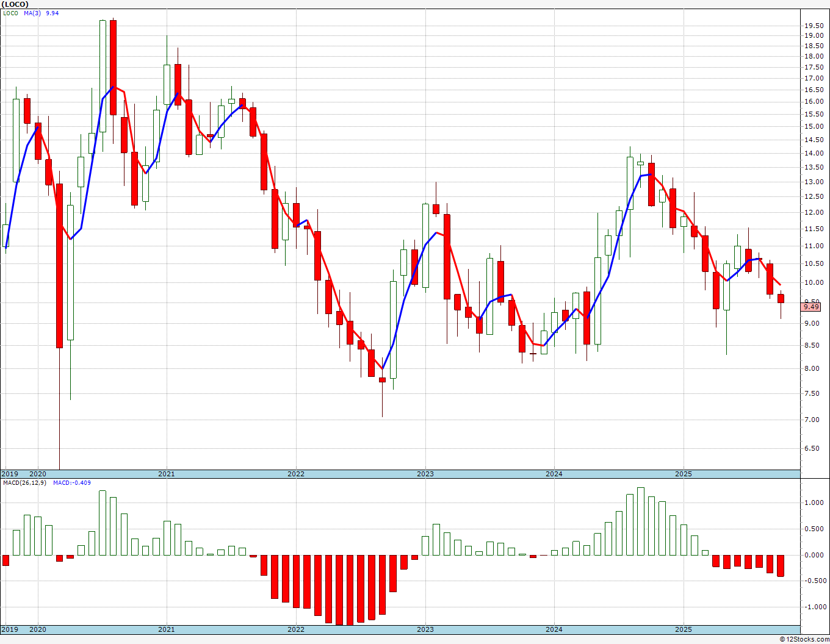This screenshot has width=830, height=644.
Task: Click the (LOCO) chart title
Action: pyautogui.click(x=15, y=4)
